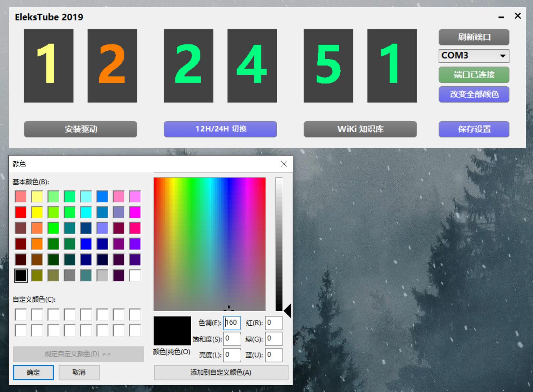
Task: Click the yellow digit 1 tube display
Action: 49,66
